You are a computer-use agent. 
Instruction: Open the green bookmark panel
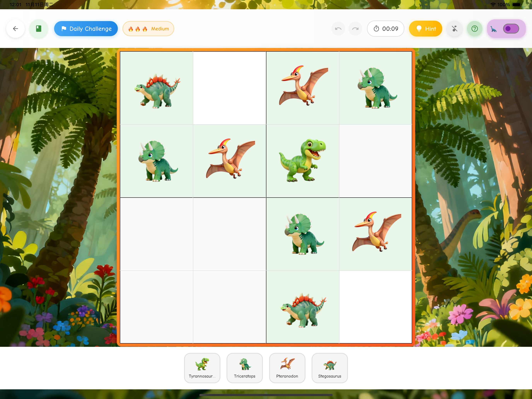[38, 29]
